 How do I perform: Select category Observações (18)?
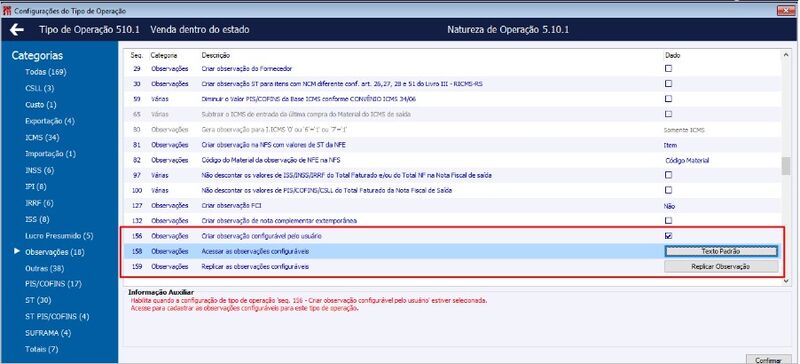pos(55,252)
